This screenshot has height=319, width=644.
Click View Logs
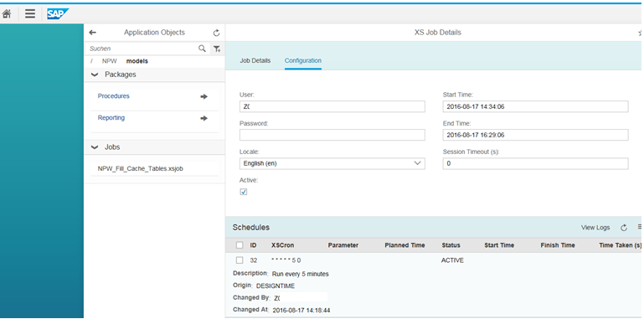point(595,228)
